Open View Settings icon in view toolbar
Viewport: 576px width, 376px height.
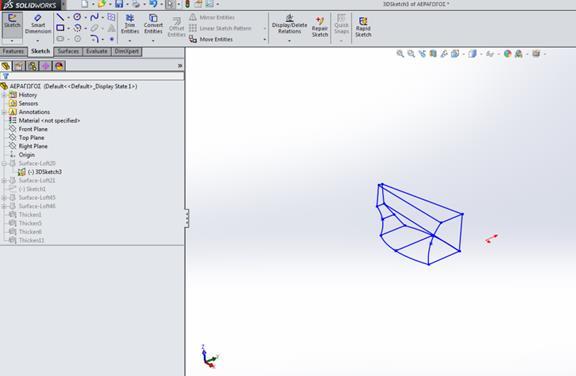click(536, 54)
